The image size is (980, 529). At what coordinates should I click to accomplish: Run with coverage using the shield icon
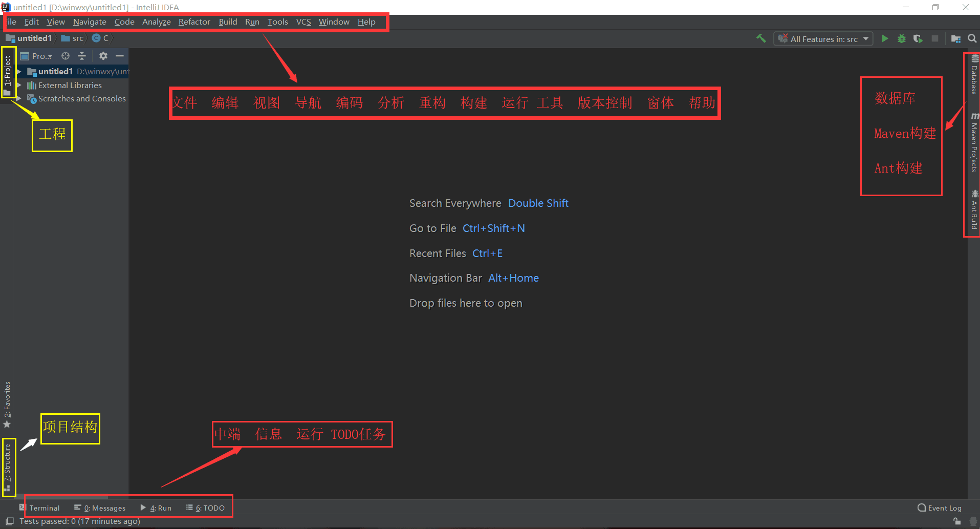coord(918,38)
